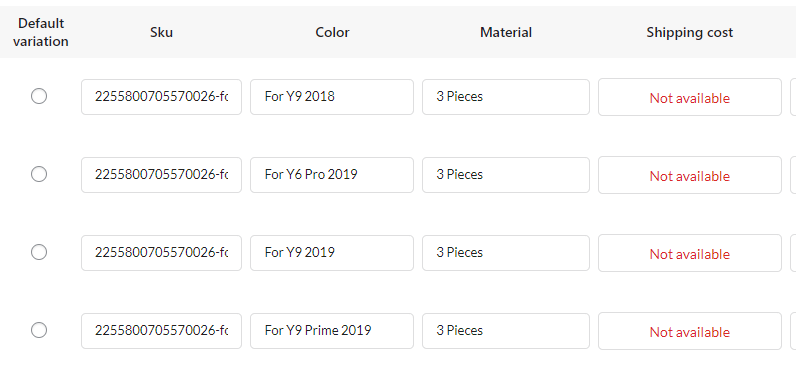Select default variation radio for Y6 Pro 2019
Screen dimensions: 796x370
click(x=39, y=174)
